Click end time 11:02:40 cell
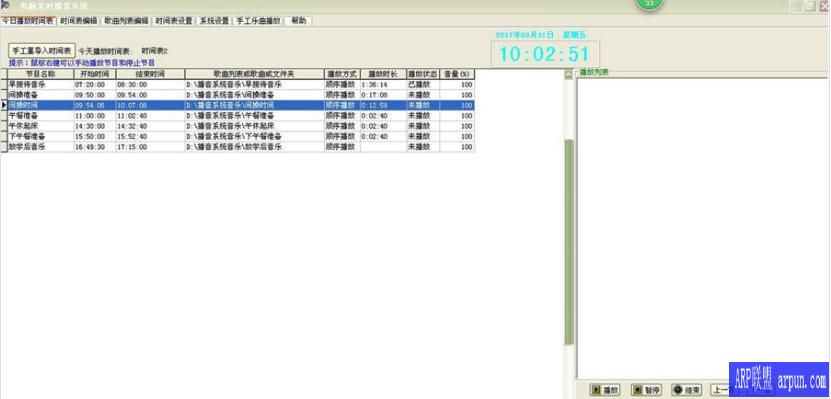The image size is (831, 399). (151, 116)
